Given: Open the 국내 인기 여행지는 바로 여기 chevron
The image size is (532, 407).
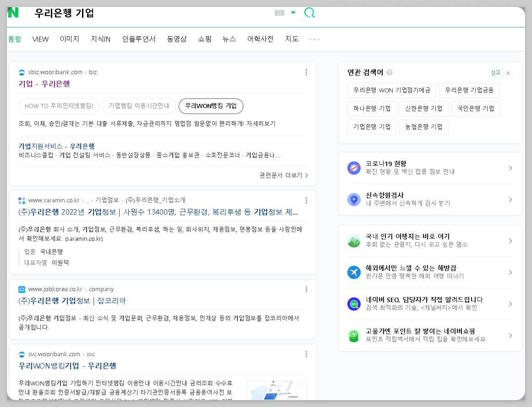Looking at the screenshot, I should point(510,241).
